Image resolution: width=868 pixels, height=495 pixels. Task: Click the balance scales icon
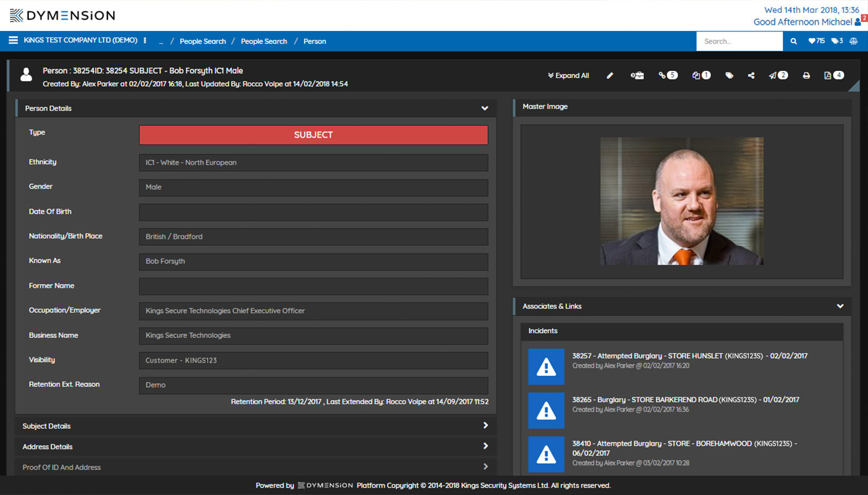click(853, 41)
